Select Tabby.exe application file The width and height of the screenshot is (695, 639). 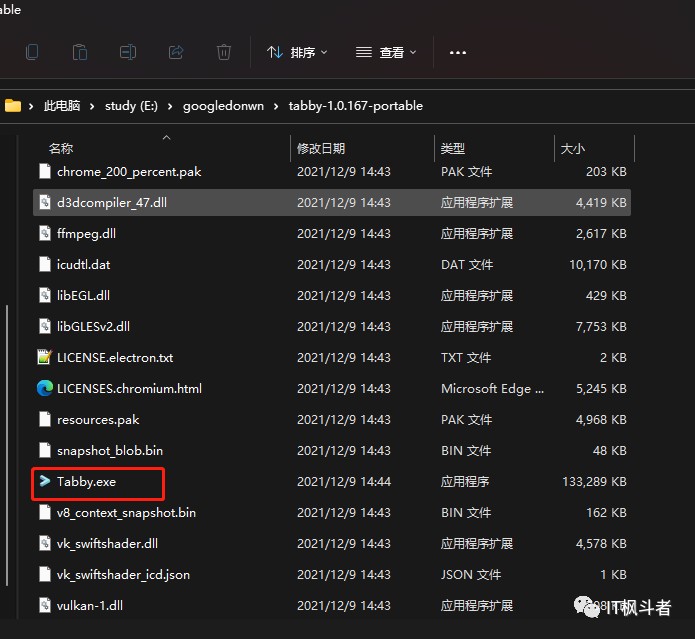(86, 482)
